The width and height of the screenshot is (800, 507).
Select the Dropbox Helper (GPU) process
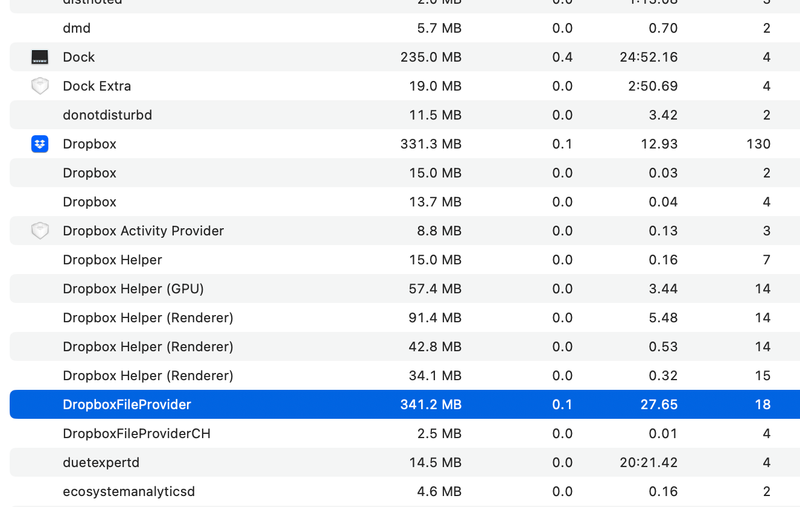[x=405, y=289]
